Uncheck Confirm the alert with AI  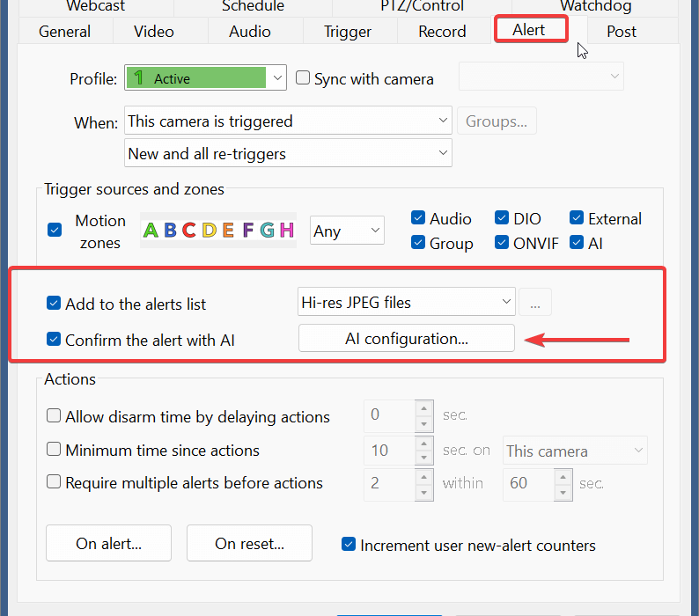(54, 339)
